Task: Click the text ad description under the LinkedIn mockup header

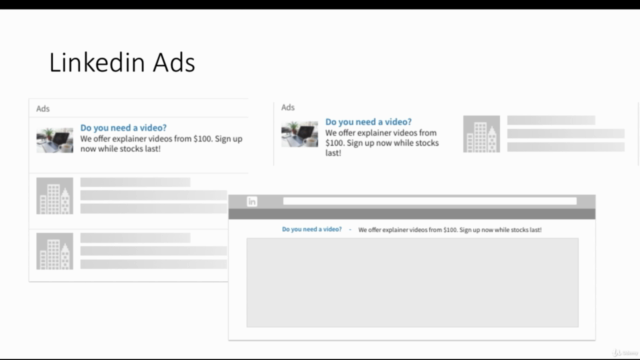Action: click(x=450, y=230)
